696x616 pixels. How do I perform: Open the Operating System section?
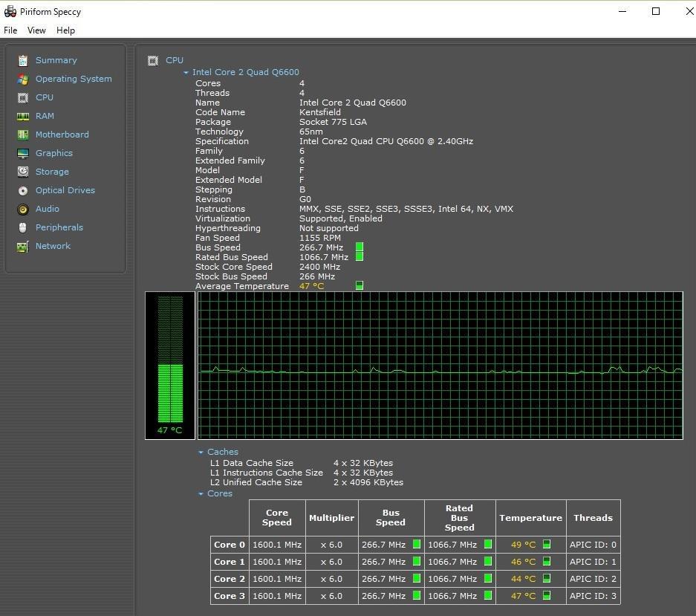[74, 79]
